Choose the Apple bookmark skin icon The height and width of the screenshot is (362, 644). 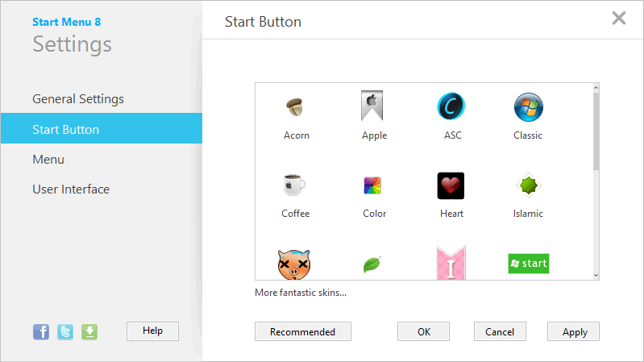tap(372, 106)
